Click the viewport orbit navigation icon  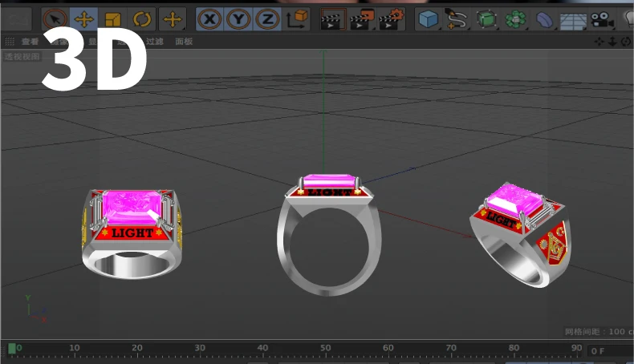click(626, 42)
